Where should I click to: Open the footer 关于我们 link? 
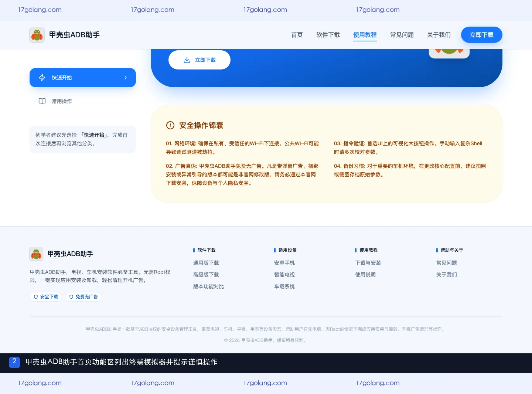[447, 275]
